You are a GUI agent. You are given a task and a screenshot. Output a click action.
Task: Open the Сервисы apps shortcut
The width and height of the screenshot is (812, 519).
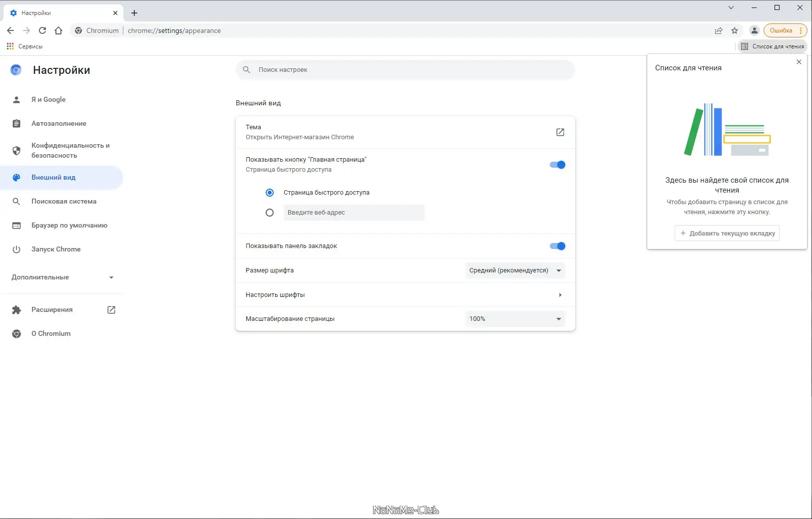(24, 46)
